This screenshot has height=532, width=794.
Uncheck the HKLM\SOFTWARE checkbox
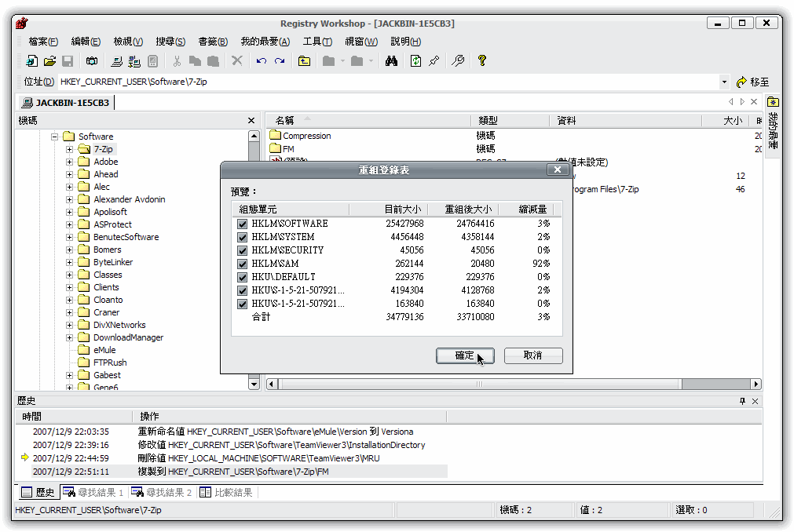(242, 223)
